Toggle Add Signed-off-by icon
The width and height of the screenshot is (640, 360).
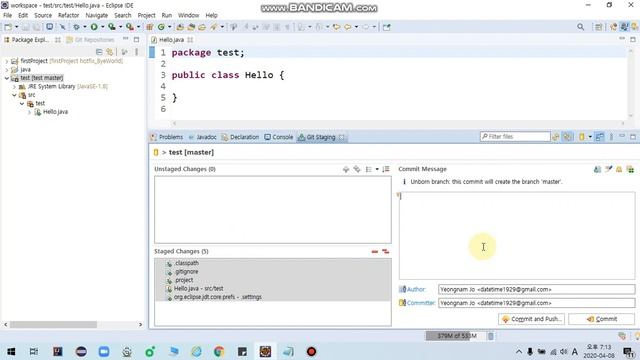click(608, 169)
